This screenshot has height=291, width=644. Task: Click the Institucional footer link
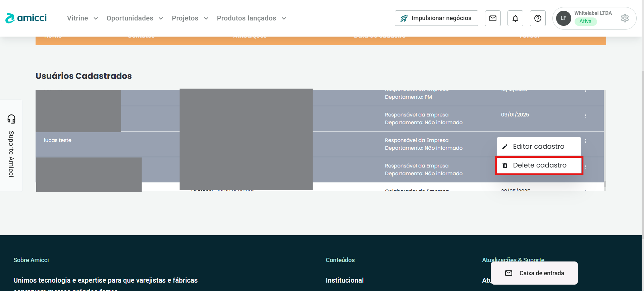click(x=344, y=280)
